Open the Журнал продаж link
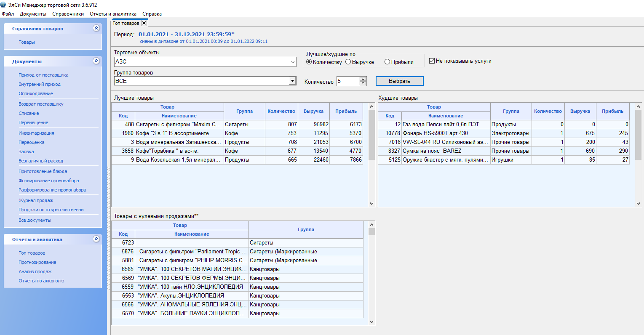 36,200
